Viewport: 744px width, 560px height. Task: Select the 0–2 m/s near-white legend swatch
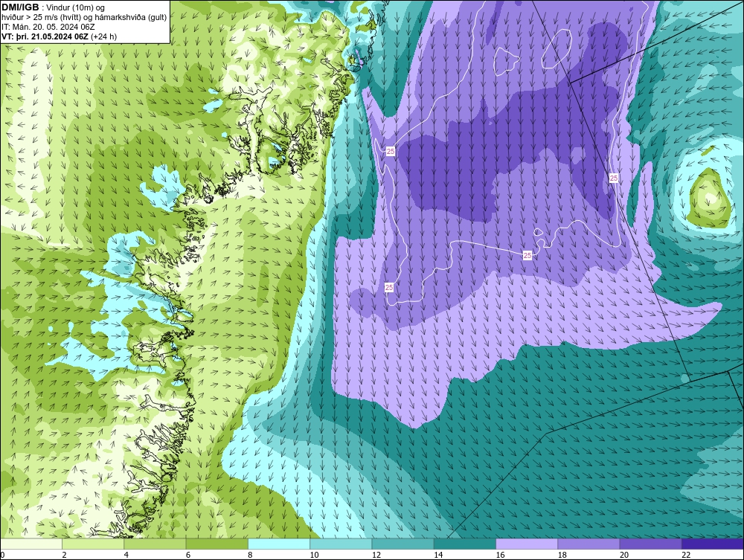(31, 544)
